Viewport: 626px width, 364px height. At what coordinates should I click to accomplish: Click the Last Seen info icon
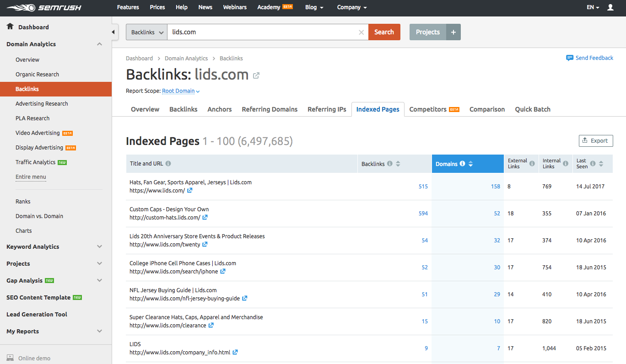(x=593, y=164)
